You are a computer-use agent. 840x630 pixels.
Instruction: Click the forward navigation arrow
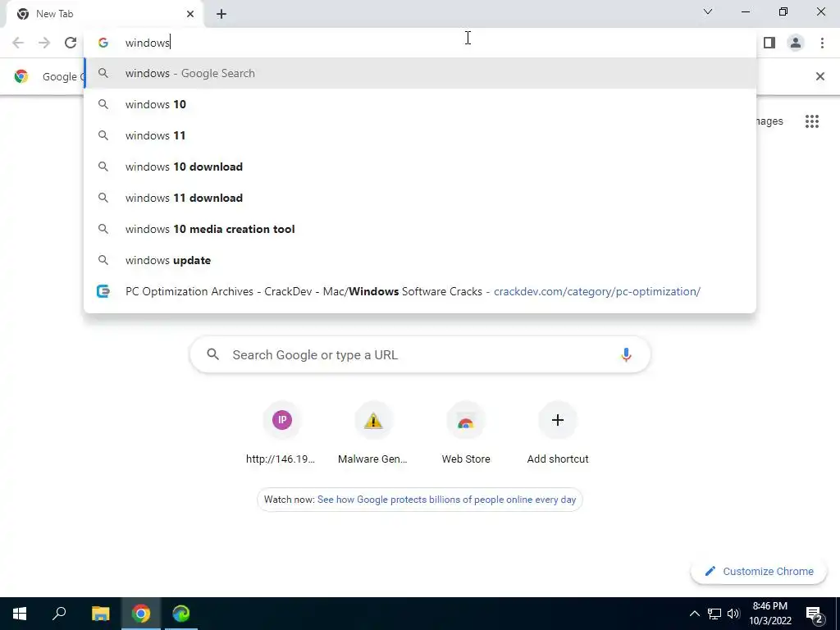pyautogui.click(x=44, y=43)
